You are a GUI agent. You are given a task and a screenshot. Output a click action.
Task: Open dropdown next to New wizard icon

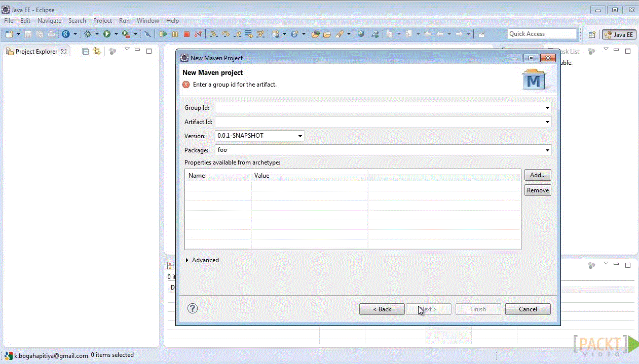pyautogui.click(x=19, y=34)
